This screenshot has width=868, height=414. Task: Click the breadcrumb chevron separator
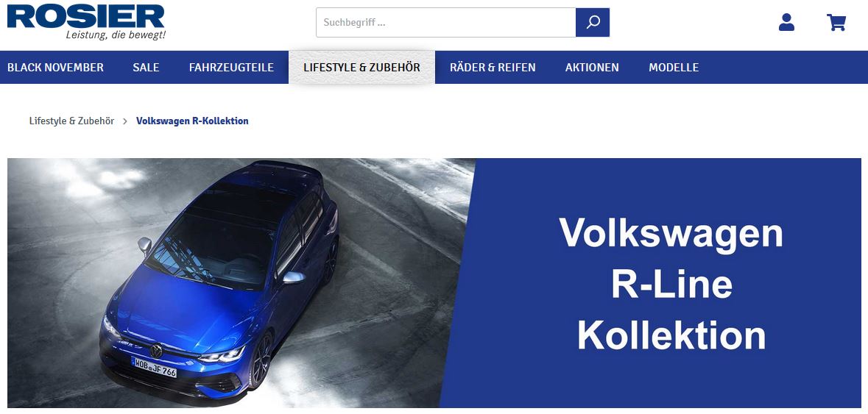[x=125, y=121]
